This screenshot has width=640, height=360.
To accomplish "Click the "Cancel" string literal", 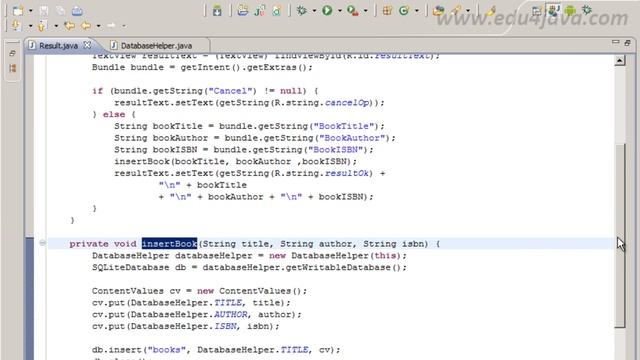I will point(231,91).
